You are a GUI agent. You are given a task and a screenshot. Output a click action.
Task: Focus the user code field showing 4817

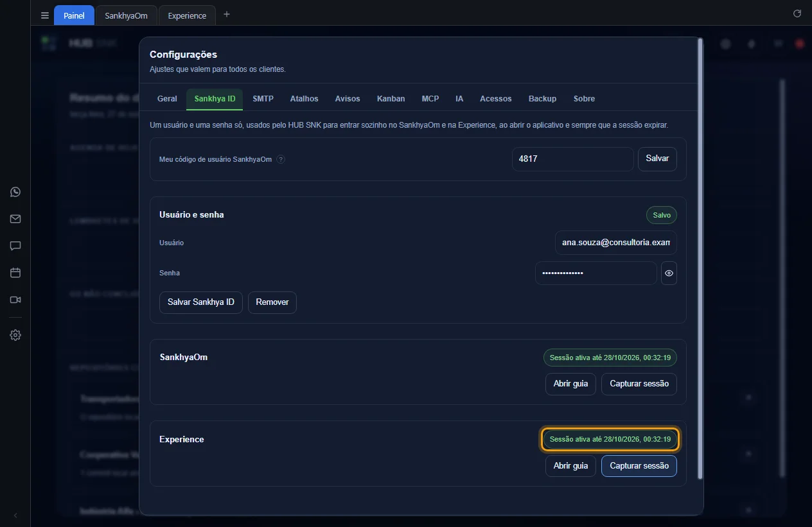point(573,159)
